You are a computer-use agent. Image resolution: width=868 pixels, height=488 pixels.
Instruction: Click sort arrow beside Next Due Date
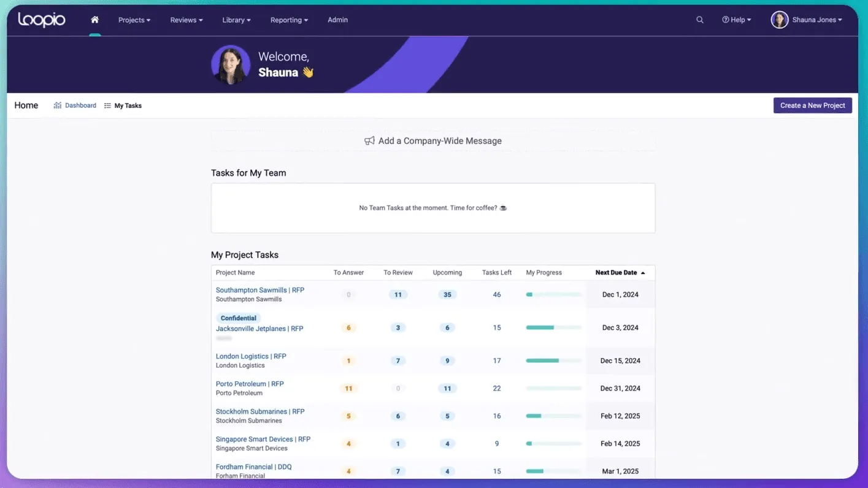pyautogui.click(x=643, y=273)
